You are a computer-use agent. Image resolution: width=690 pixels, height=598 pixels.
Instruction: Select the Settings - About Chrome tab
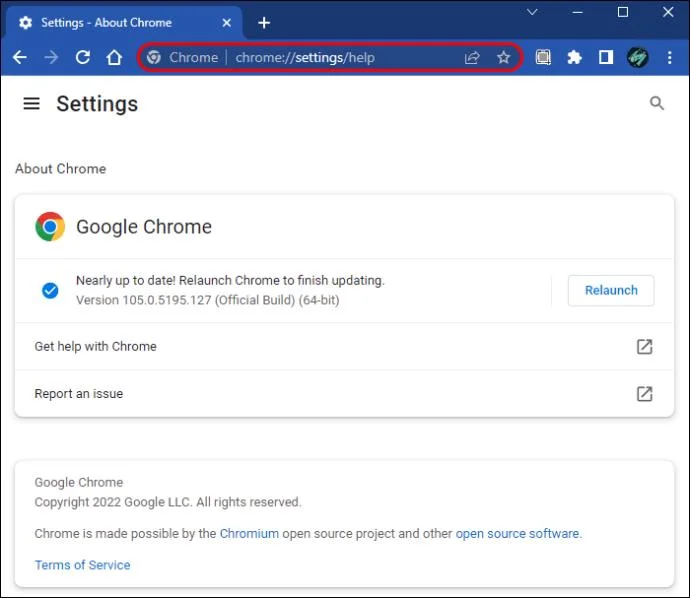pos(124,22)
